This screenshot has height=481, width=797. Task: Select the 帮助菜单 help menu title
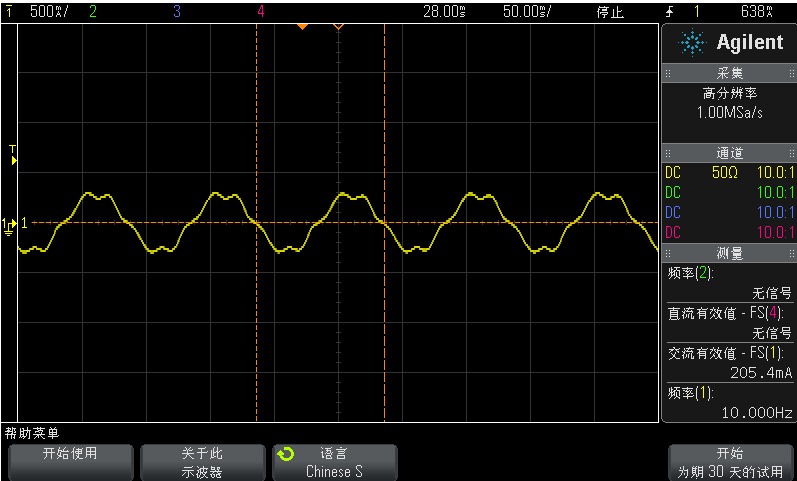point(32,433)
